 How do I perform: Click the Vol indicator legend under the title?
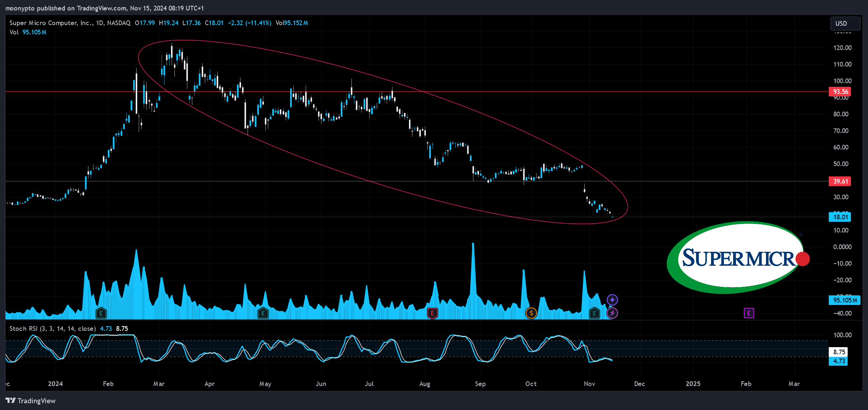point(28,32)
